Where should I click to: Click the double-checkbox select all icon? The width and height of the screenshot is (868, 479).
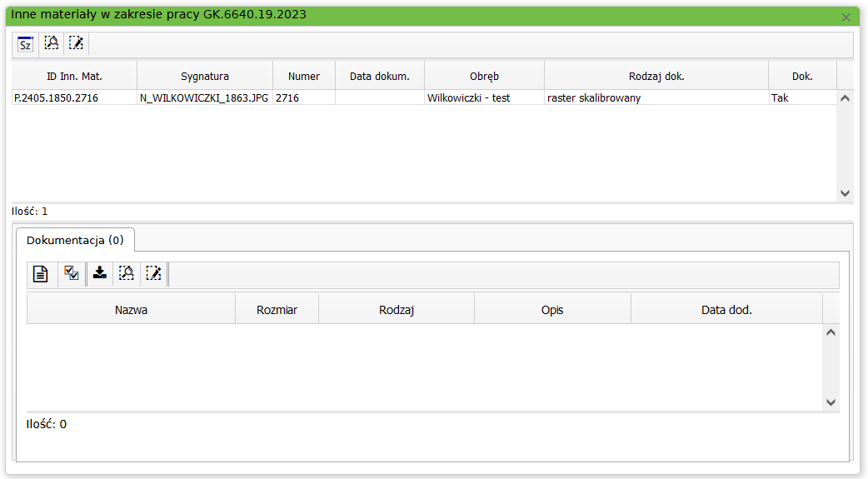click(72, 273)
